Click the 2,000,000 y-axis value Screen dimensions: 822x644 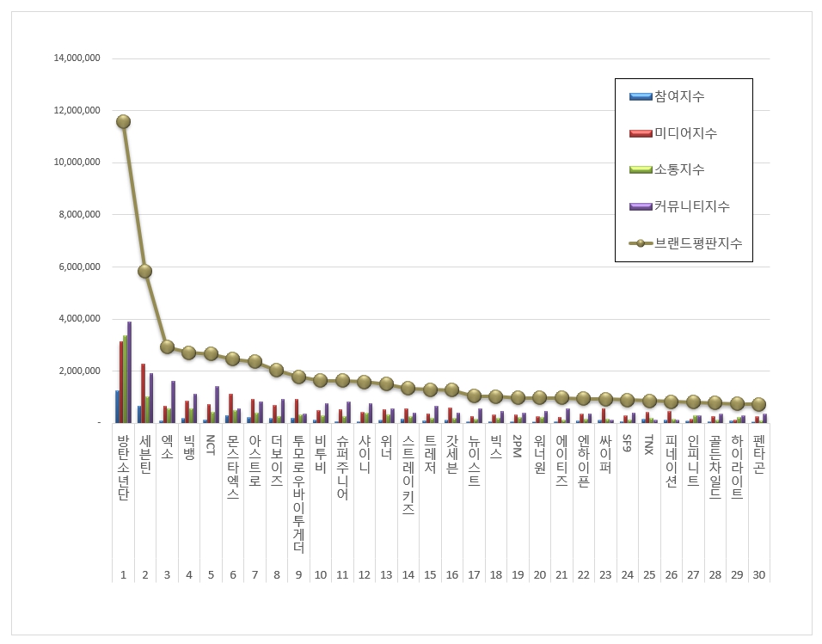tap(79, 371)
